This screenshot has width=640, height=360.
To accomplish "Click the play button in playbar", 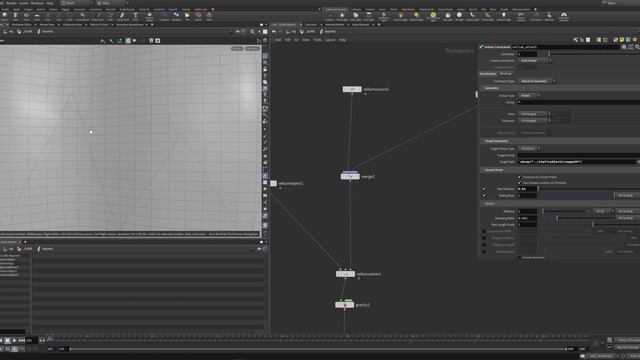I will [14, 340].
